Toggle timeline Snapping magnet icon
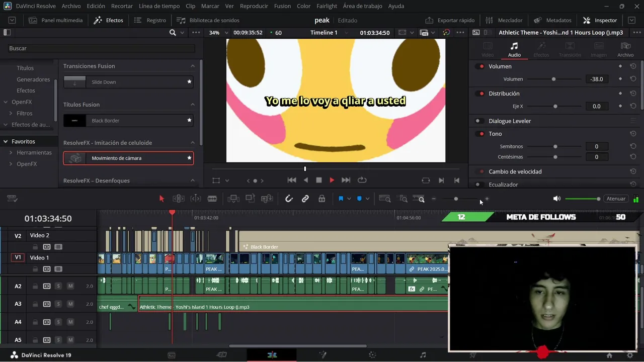Screen dimensions: 644x362 [289, 199]
